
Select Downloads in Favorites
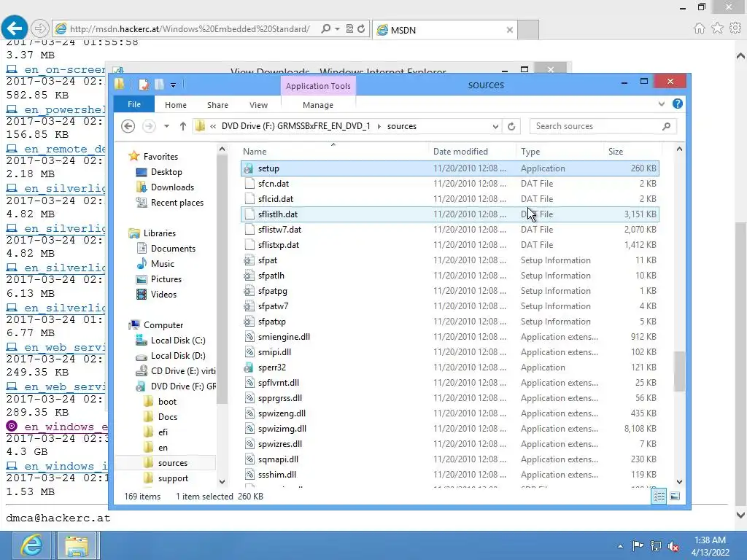pos(172,187)
